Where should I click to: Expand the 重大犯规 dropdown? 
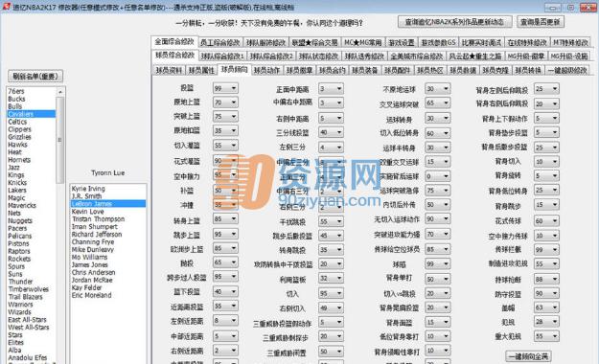coord(546,336)
